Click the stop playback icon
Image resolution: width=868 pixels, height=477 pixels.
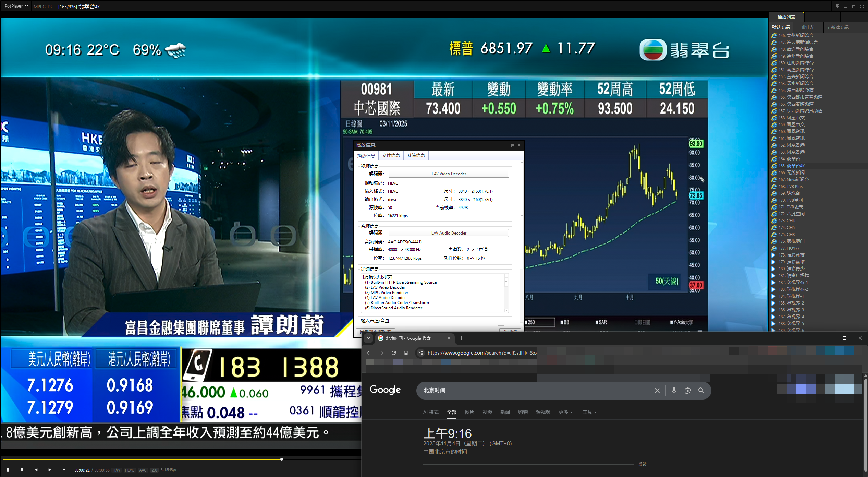pyautogui.click(x=22, y=470)
